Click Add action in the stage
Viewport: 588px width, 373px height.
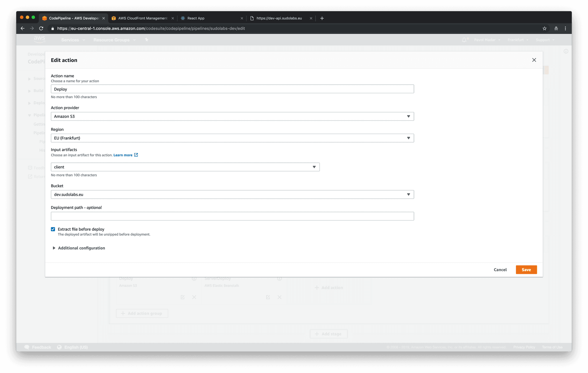(329, 287)
